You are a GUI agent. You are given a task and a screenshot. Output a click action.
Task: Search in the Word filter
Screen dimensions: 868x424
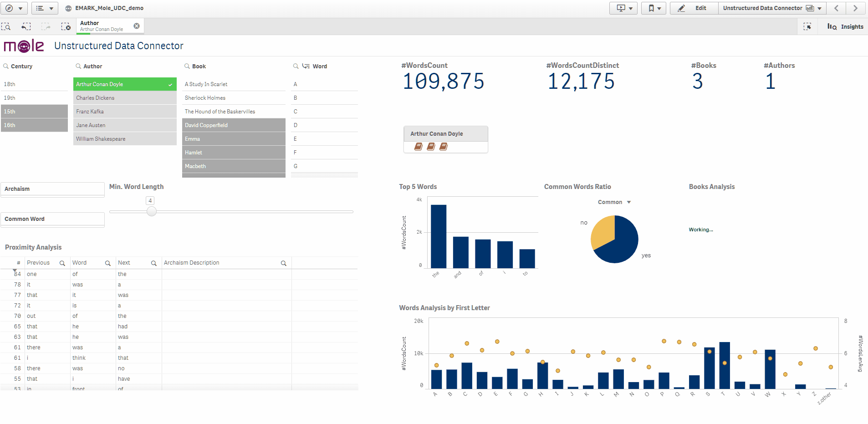[x=296, y=66]
